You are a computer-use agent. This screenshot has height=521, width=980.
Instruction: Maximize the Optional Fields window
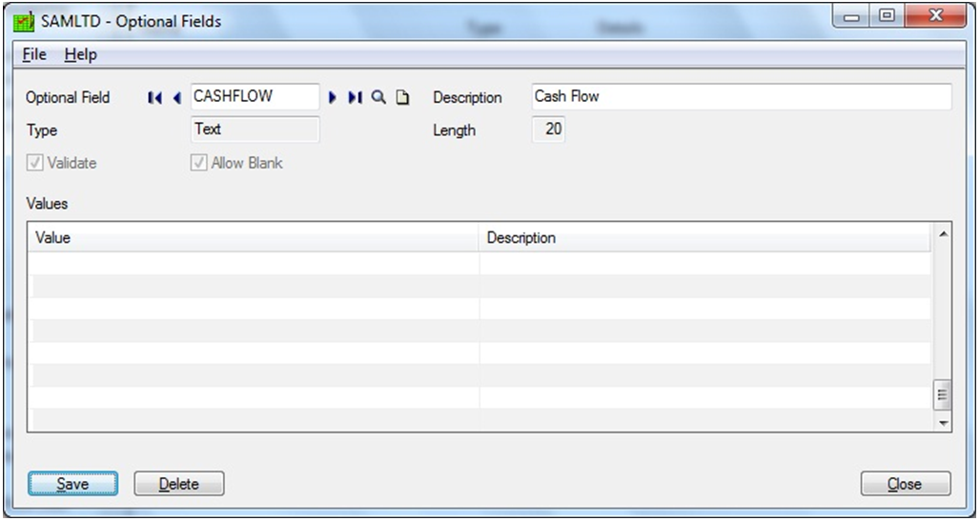click(x=886, y=16)
